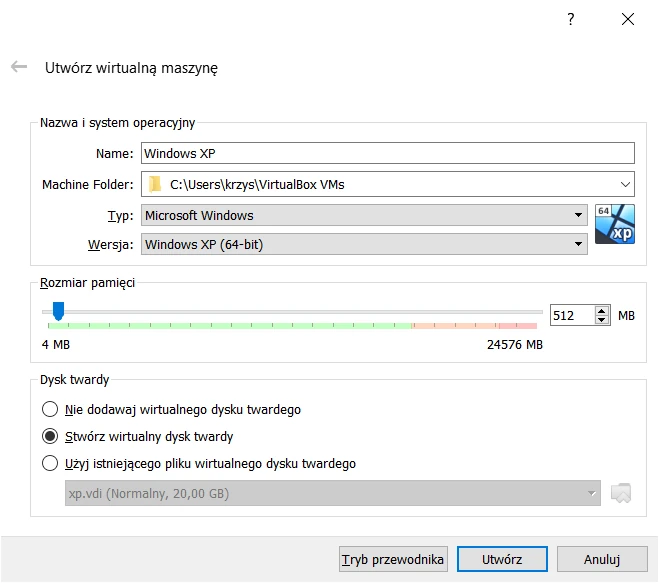Screen dimensions: 659x583
Task: Click the help question mark icon
Action: tap(570, 19)
